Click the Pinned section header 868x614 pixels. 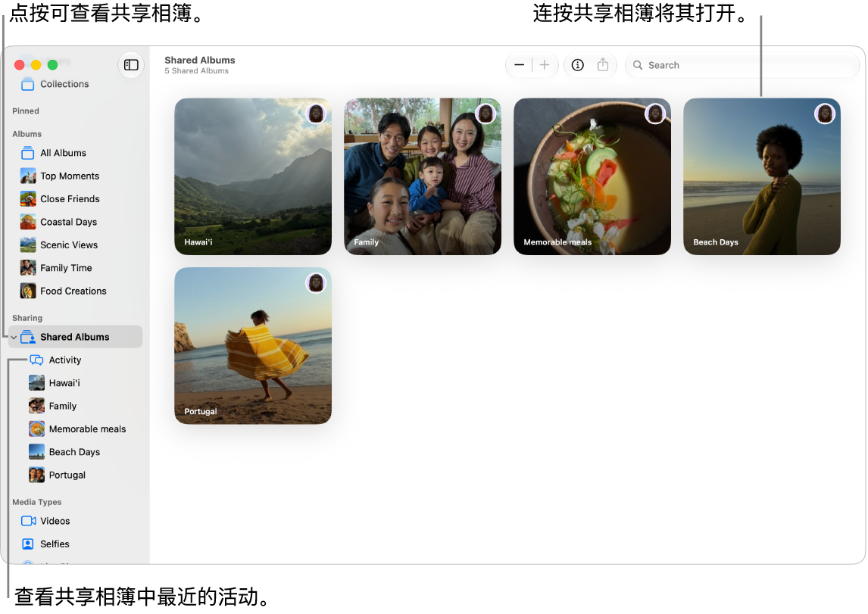[x=26, y=111]
